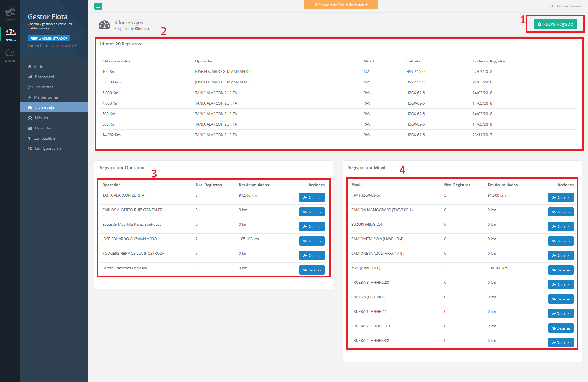Open the Móviles section
Viewport: 588px width, 382px height.
point(41,118)
